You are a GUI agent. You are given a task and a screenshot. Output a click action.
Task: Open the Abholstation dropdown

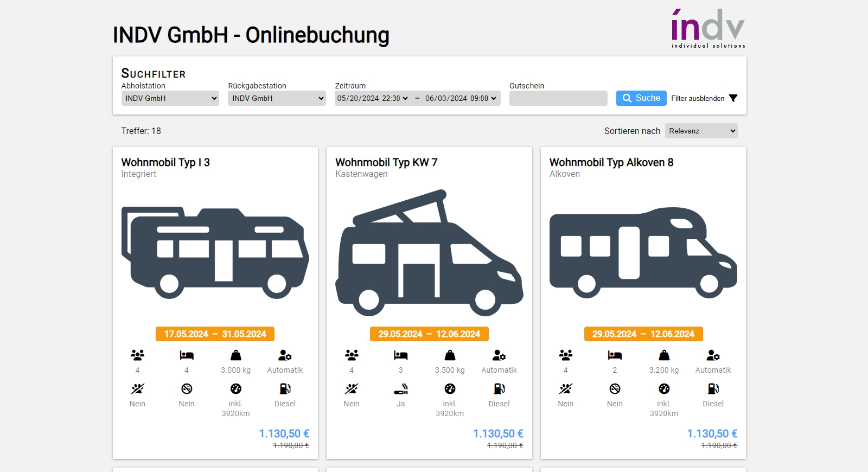point(170,98)
